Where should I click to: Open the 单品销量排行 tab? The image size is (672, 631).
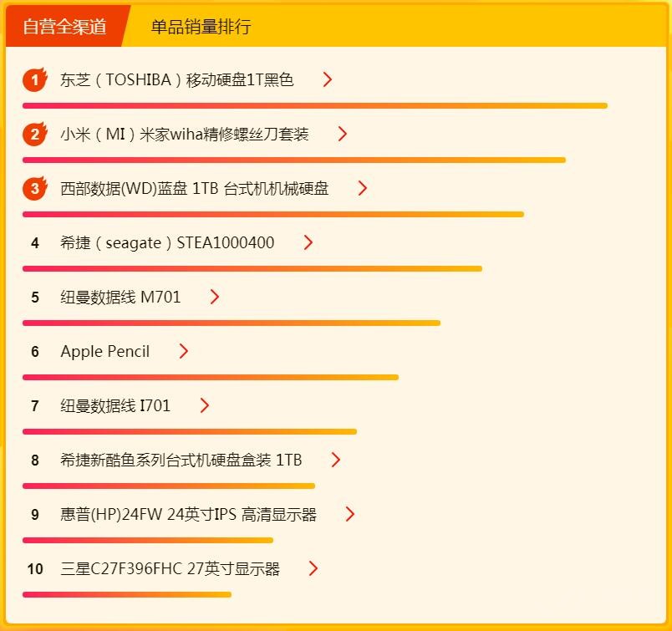tap(201, 27)
